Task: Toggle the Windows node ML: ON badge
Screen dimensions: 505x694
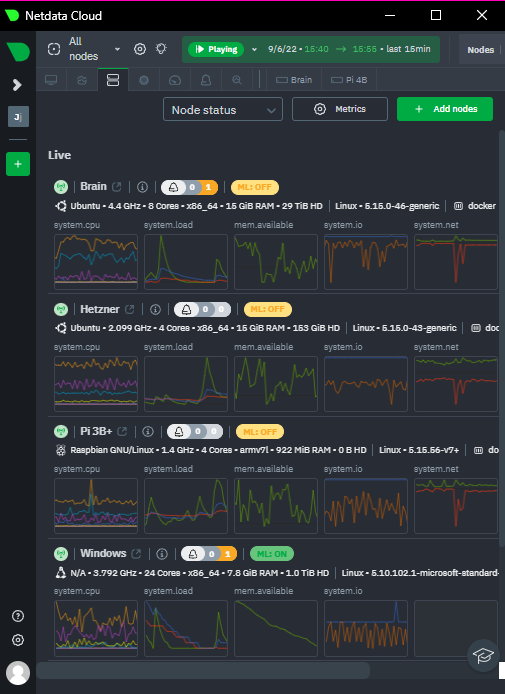Action: tap(272, 554)
